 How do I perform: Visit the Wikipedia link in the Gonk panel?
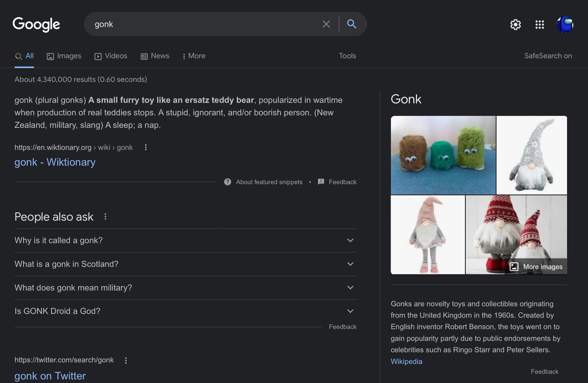pos(406,362)
